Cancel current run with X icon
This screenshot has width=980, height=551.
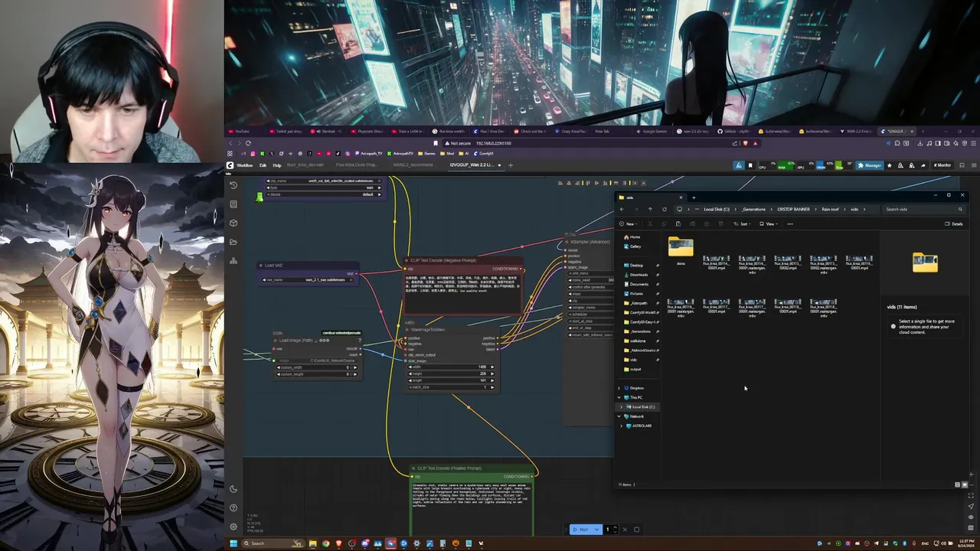point(625,530)
